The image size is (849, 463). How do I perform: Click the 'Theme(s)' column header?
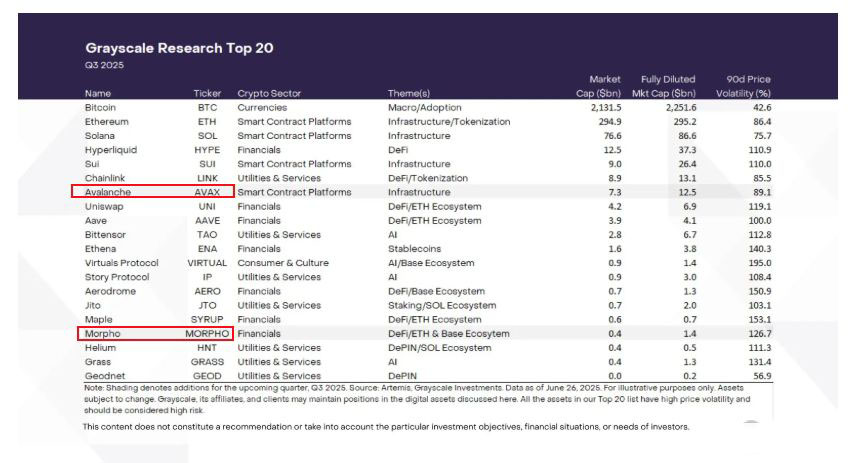(x=409, y=93)
